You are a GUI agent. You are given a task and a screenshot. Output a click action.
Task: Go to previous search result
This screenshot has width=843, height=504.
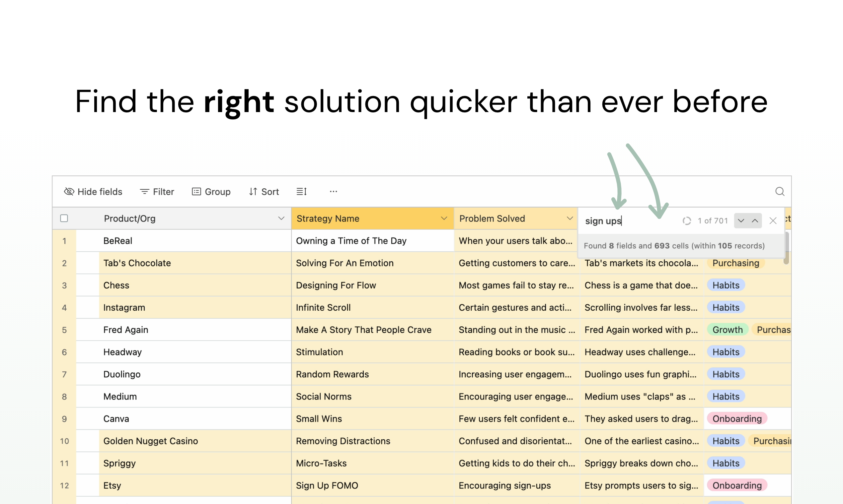755,221
